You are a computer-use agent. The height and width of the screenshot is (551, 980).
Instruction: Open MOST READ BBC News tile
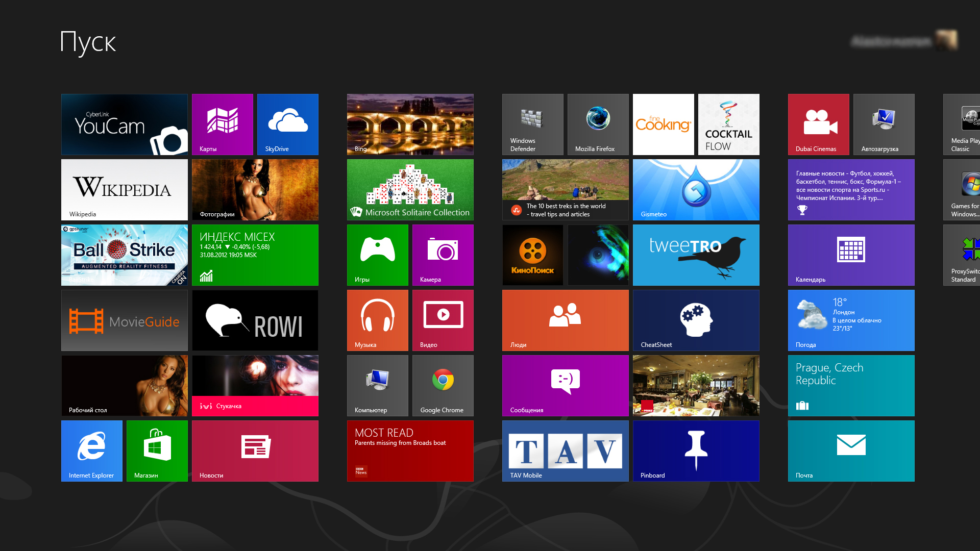pos(410,450)
